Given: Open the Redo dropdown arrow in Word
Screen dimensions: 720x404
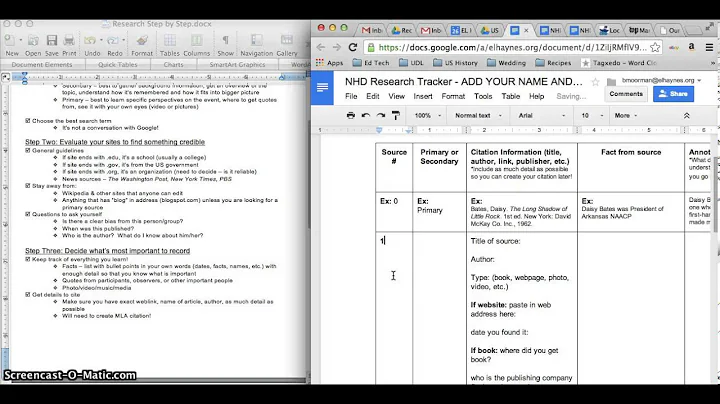Looking at the screenshot, I should (124, 40).
